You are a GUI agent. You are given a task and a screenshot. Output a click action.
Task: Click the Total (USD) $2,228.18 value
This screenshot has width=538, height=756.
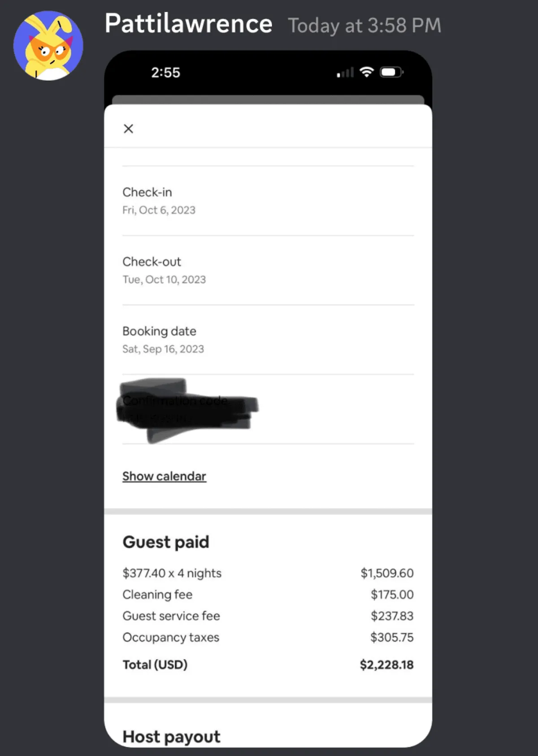[x=386, y=665]
